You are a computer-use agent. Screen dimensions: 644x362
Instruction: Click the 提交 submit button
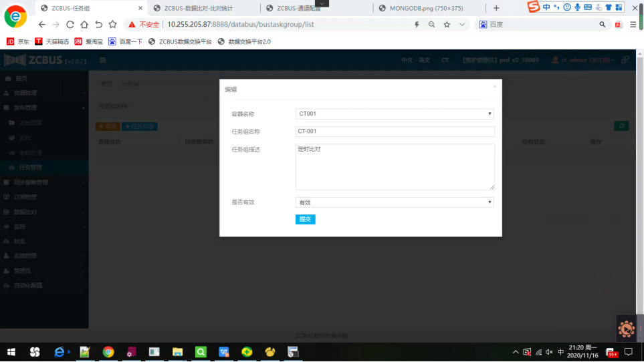click(x=305, y=220)
